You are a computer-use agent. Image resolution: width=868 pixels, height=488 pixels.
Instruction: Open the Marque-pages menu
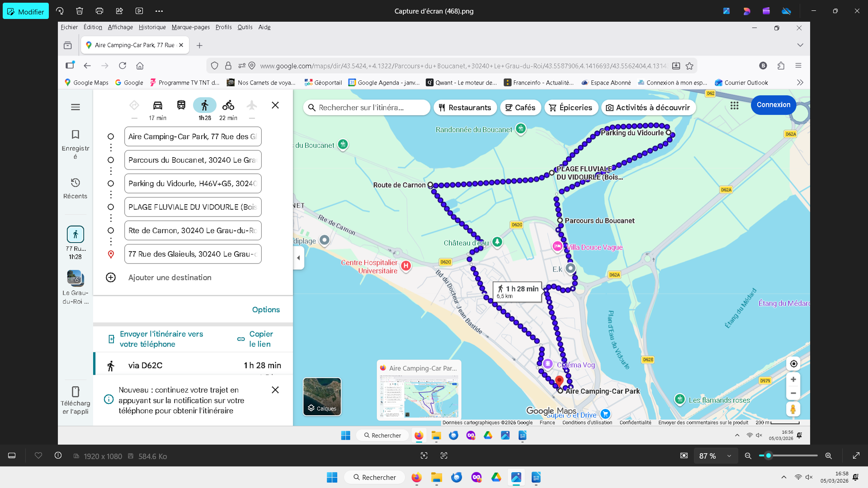(190, 27)
